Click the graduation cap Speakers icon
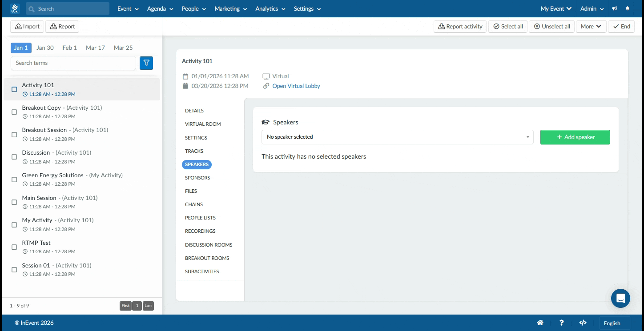This screenshot has width=644, height=331. (x=266, y=122)
